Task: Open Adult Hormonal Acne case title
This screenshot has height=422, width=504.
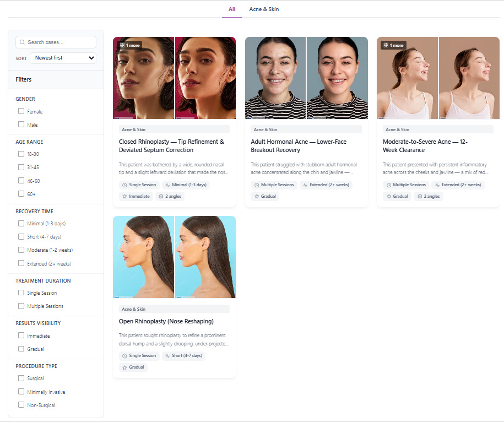Action: [x=299, y=146]
